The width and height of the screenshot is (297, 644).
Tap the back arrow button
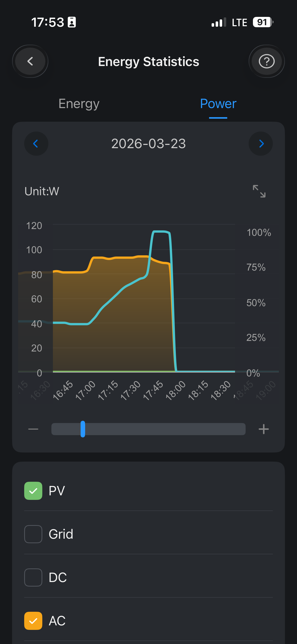pos(30,61)
